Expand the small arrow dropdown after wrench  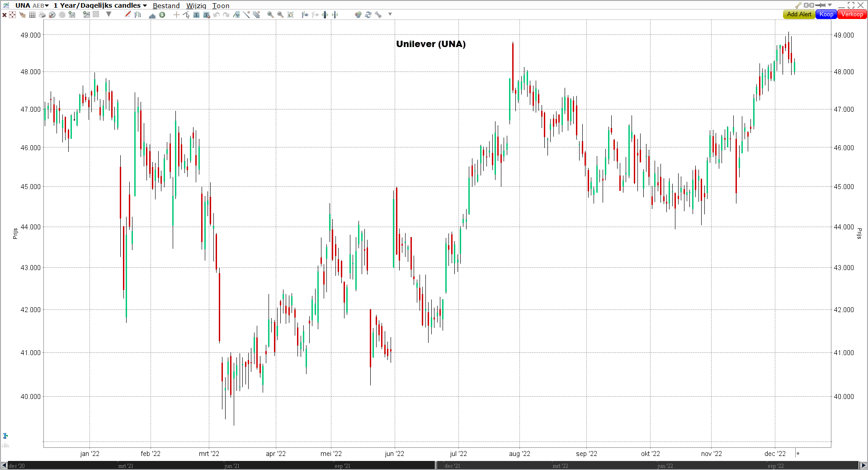tap(390, 14)
